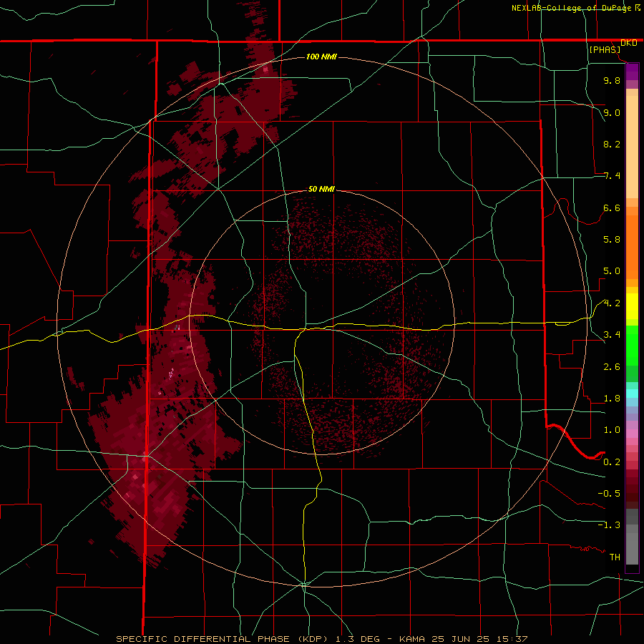This screenshot has height=644, width=644.
Task: Click the 5.0 value on color scale
Action: click(x=612, y=271)
